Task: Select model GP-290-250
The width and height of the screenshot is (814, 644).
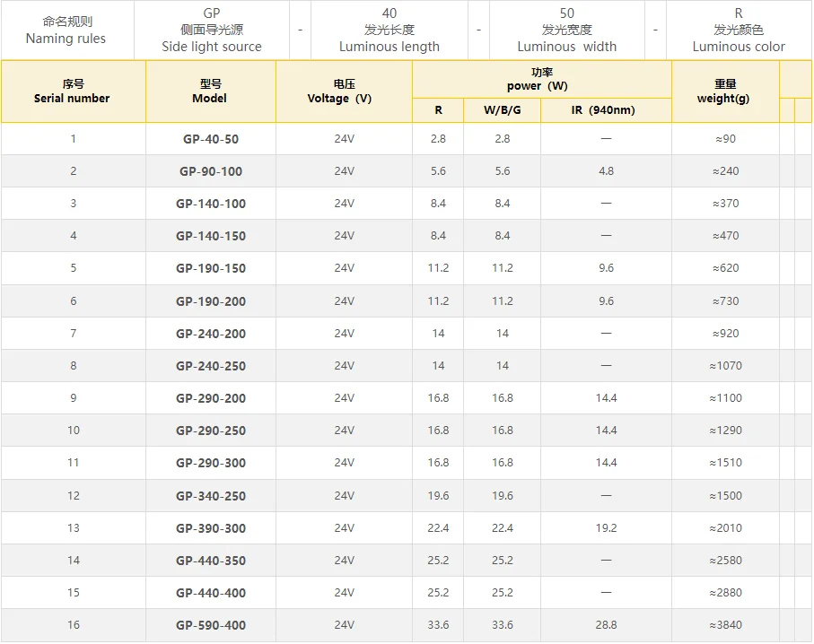Action: coord(211,431)
